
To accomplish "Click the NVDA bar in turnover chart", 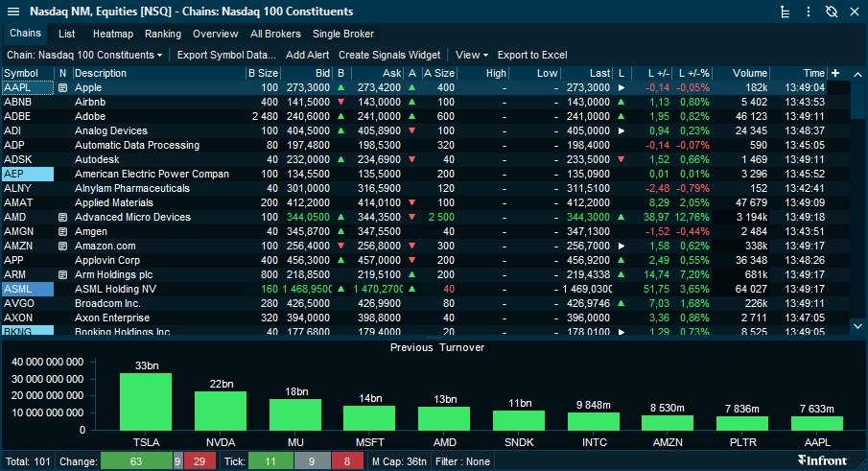I will tap(221, 411).
